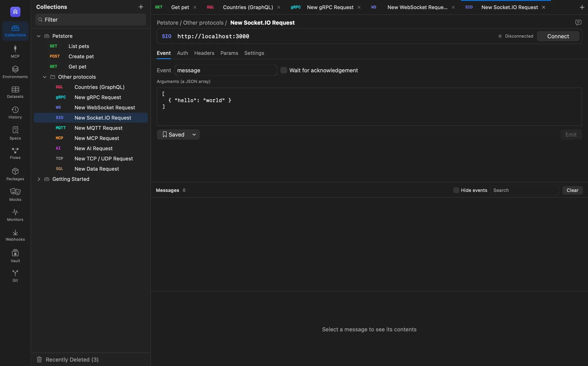Toggle the Hide events checkbox
Viewport: 588px width, 366px height.
pyautogui.click(x=456, y=190)
